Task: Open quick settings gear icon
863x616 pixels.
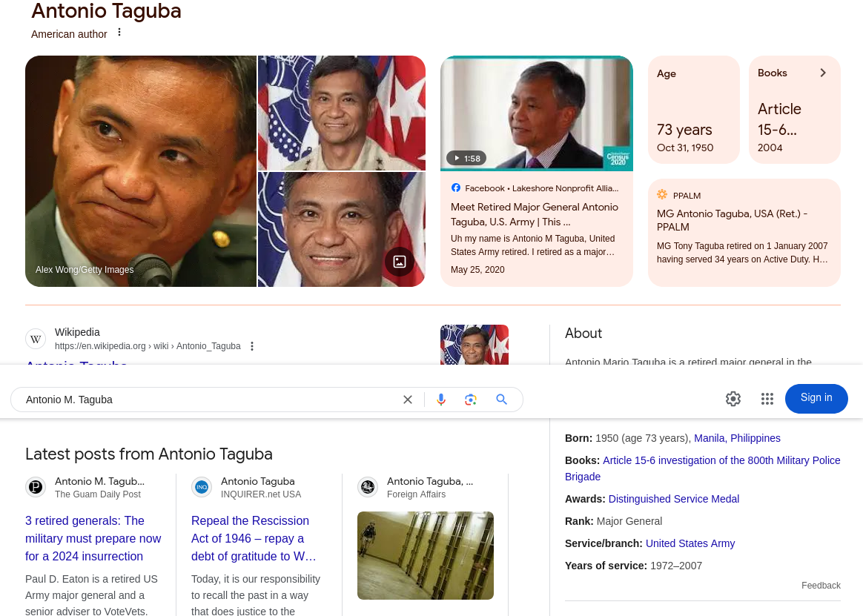Action: [733, 399]
